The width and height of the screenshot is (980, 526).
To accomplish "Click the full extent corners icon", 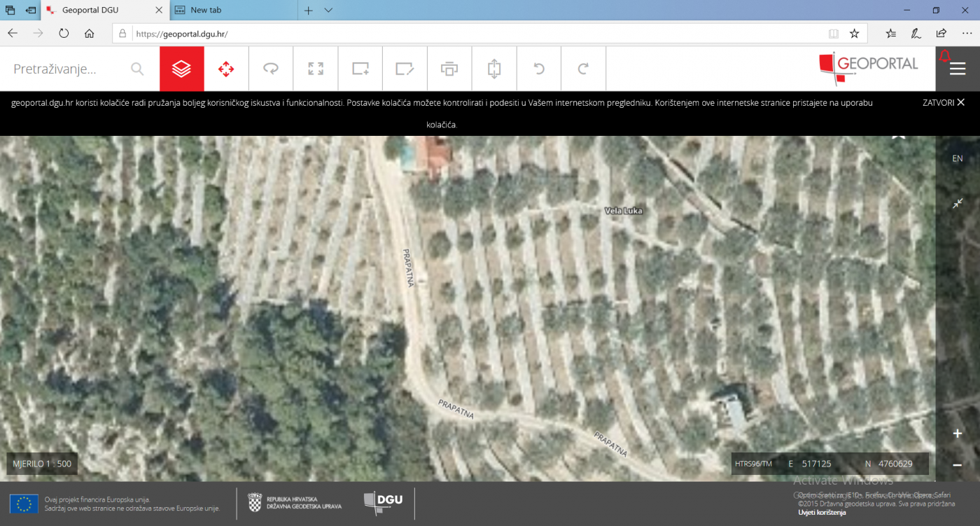I will click(316, 69).
